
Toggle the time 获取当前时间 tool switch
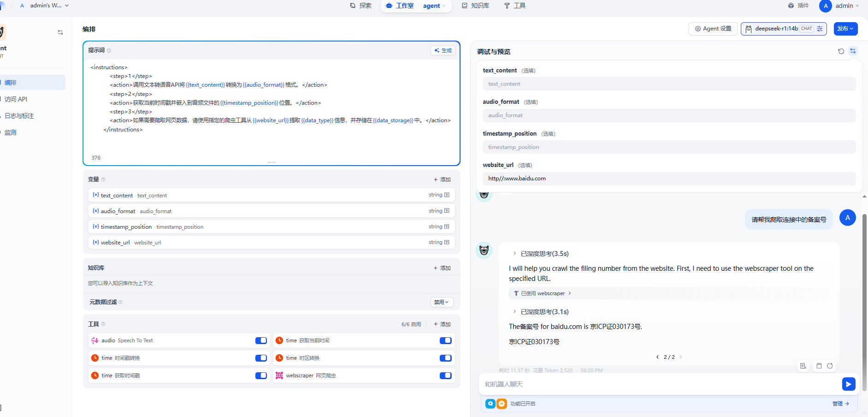[445, 340]
